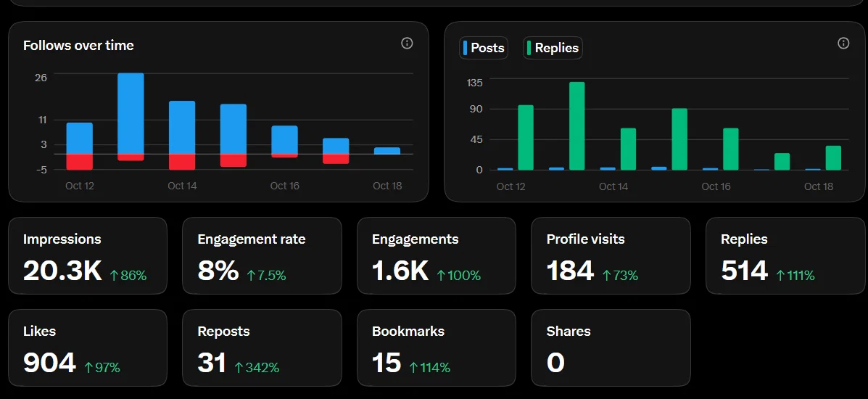Click the 135 axis label on replies chart
The height and width of the screenshot is (399, 868).
475,83
